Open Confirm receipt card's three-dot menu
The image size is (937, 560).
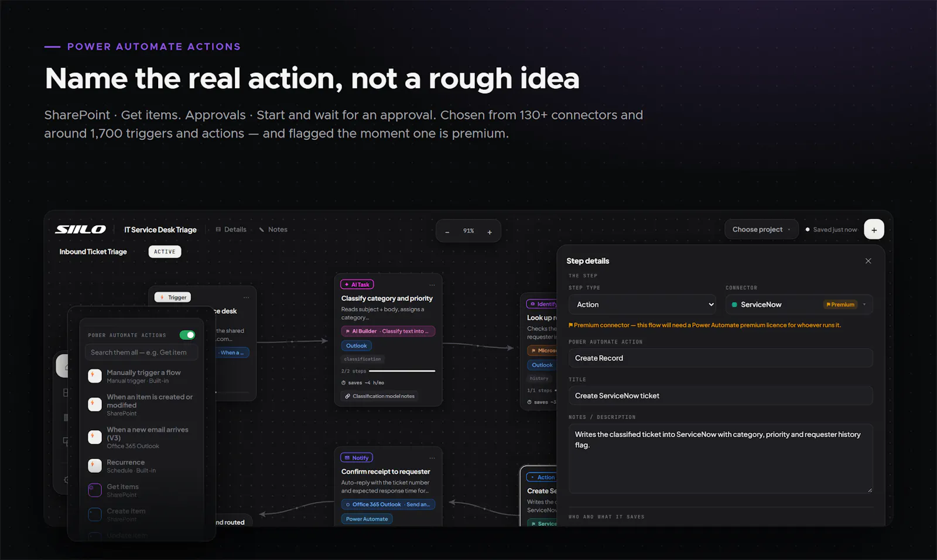click(432, 458)
